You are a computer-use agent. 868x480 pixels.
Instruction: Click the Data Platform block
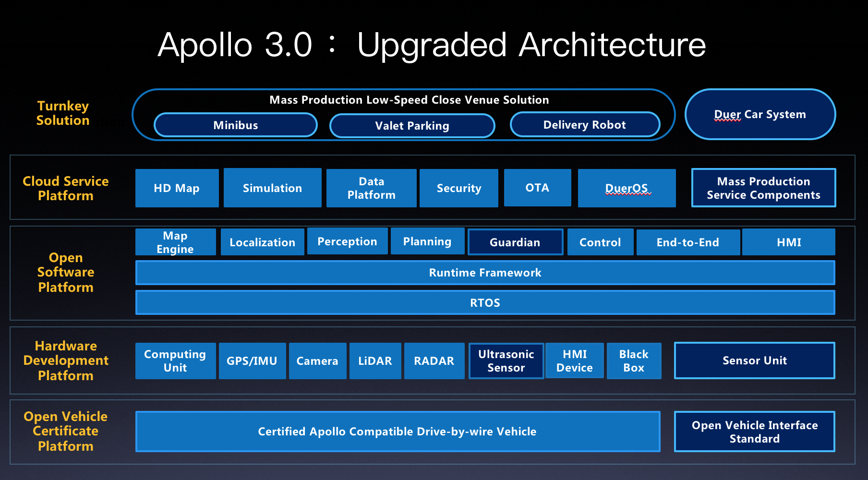pyautogui.click(x=371, y=188)
